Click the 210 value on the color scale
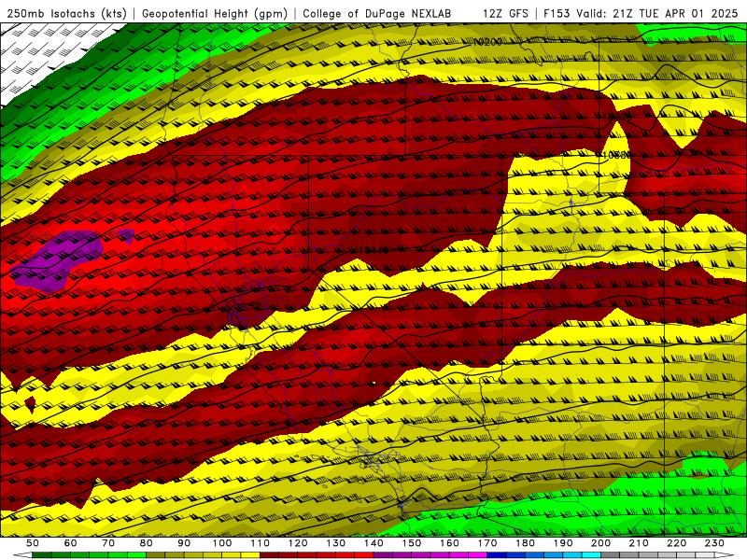747x560 pixels. point(639,543)
